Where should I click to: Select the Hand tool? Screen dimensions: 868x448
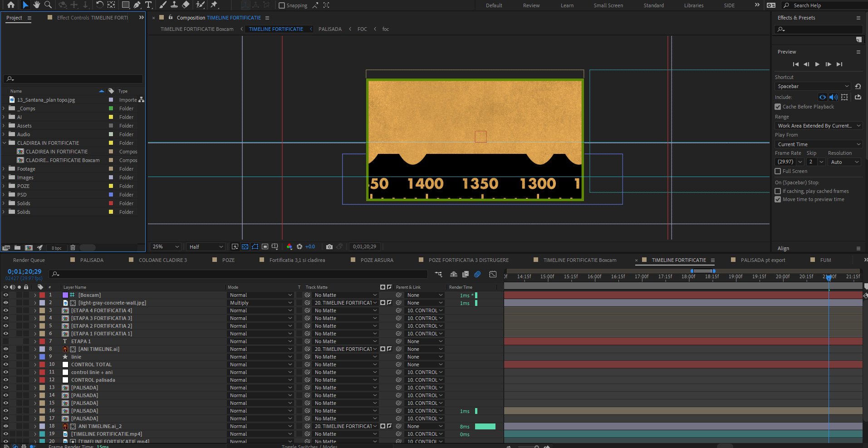click(36, 5)
